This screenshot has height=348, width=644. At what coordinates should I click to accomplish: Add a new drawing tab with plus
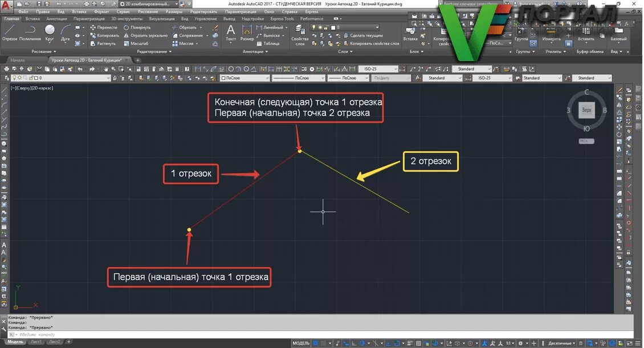pos(137,60)
